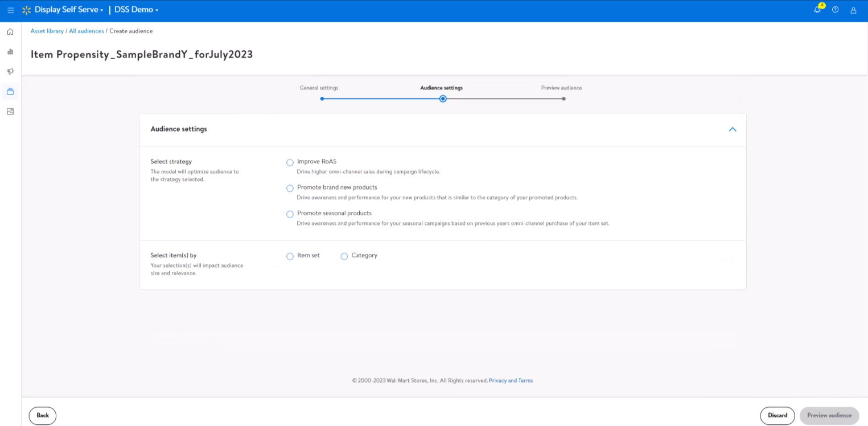Open the DSS Demo account dropdown

pos(137,10)
